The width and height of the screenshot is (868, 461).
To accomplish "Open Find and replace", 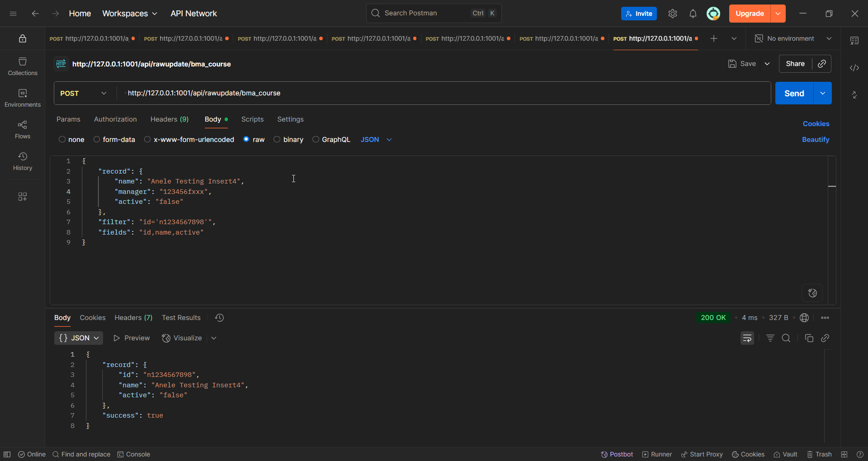I will (81, 454).
